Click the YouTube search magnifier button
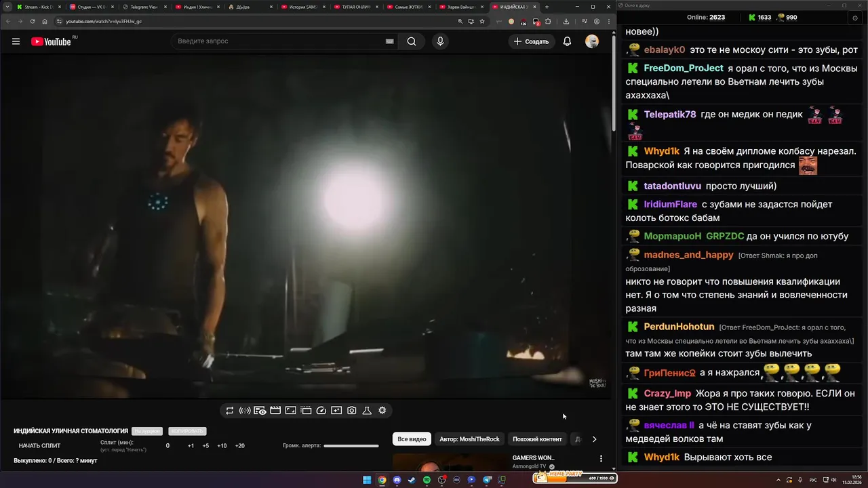The image size is (868, 488). tap(412, 41)
